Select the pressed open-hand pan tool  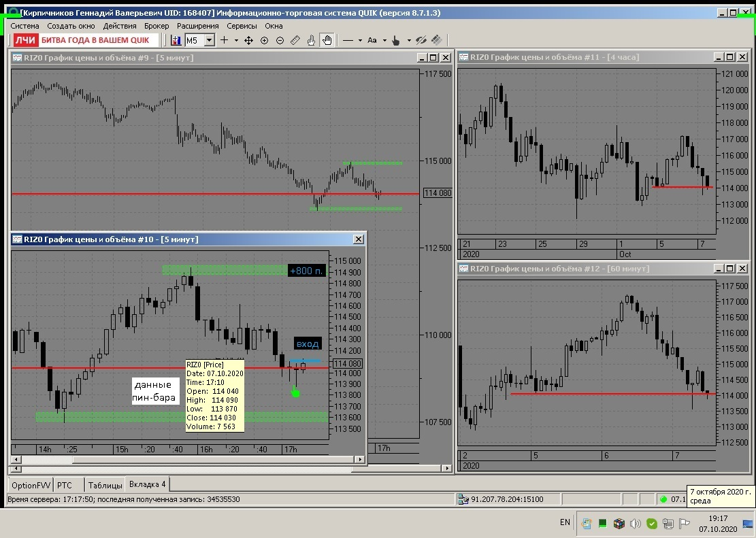coord(327,41)
